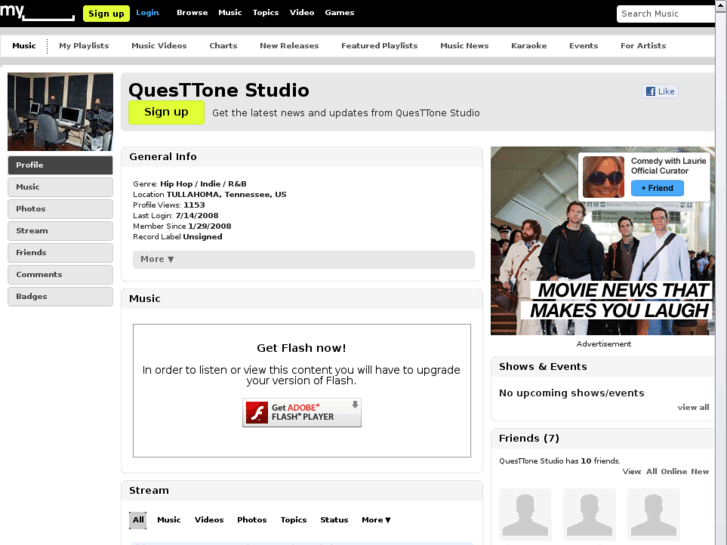
Task: Select Stream in the left sidebar
Action: tap(60, 231)
